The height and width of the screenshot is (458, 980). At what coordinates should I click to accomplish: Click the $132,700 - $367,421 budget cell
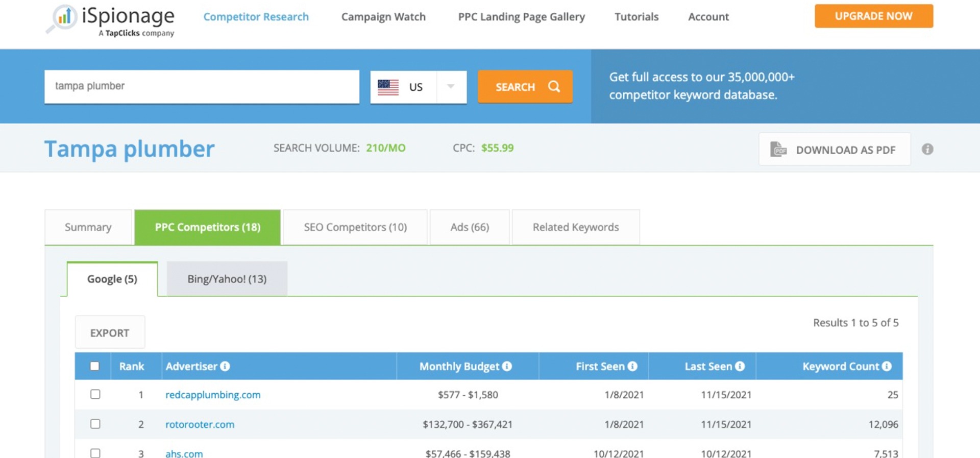click(468, 424)
